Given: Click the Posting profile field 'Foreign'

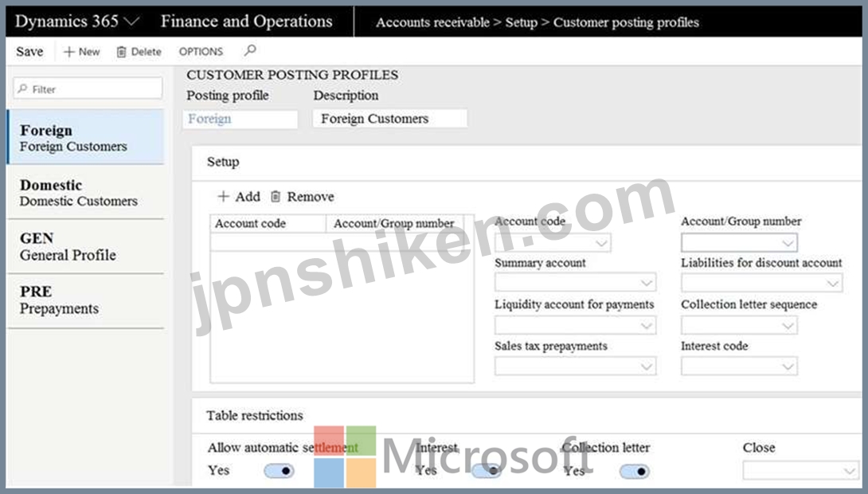Looking at the screenshot, I should click(240, 119).
